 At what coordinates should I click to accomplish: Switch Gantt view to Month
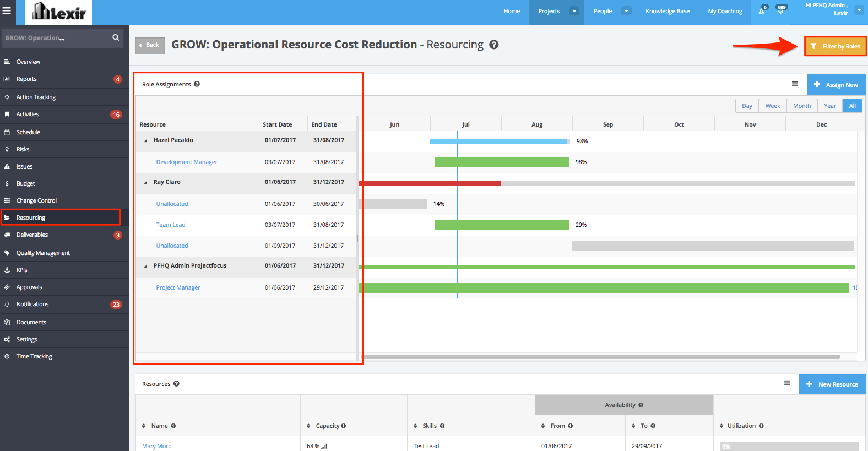(x=802, y=106)
